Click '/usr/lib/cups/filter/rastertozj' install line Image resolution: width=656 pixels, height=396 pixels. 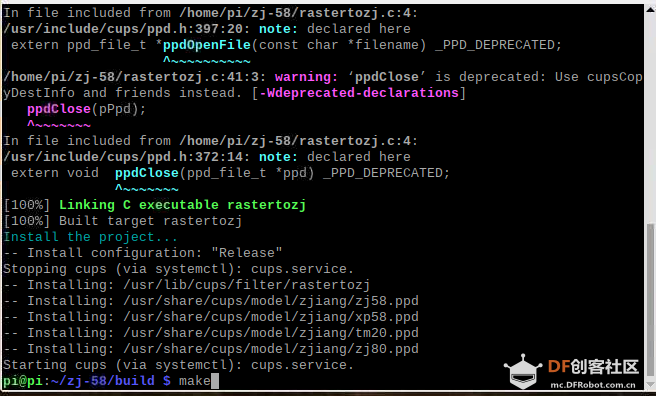coord(187,285)
